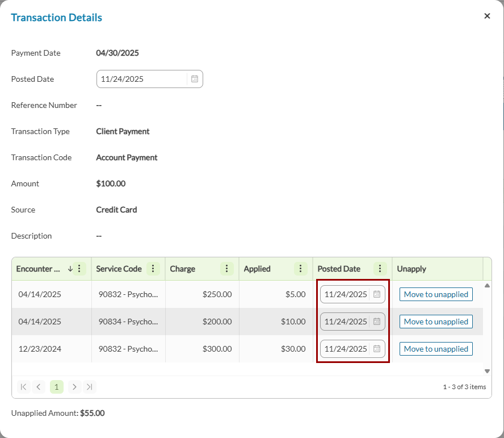Open Encounter column options menu

point(79,269)
